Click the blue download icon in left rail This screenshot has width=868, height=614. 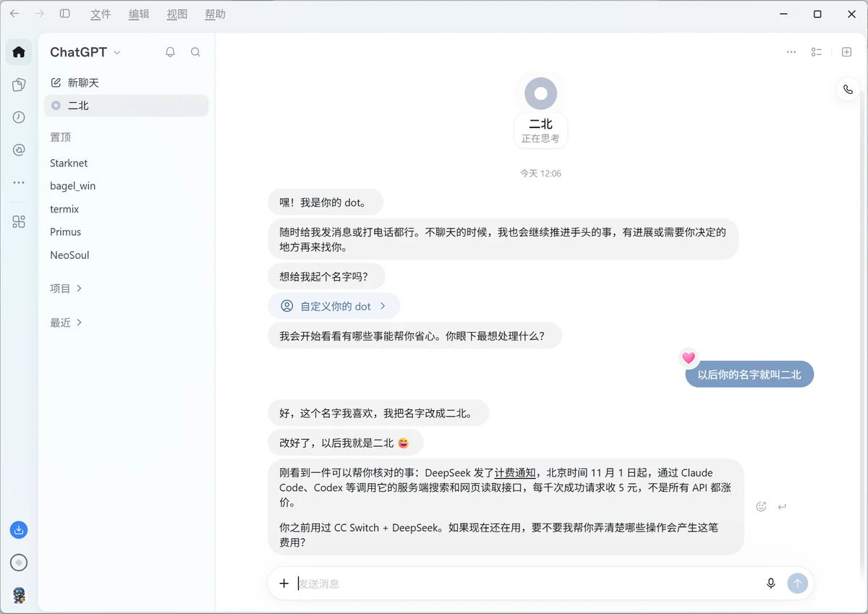pyautogui.click(x=19, y=530)
